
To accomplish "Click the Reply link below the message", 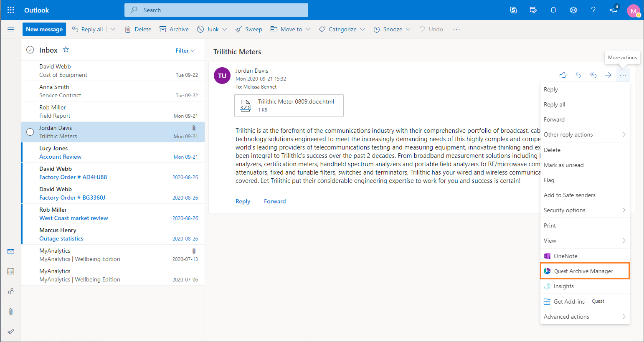I will point(243,201).
